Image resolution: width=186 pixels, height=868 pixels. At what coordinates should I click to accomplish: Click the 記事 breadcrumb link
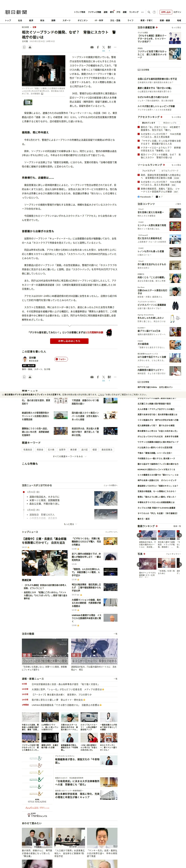[34, 27]
